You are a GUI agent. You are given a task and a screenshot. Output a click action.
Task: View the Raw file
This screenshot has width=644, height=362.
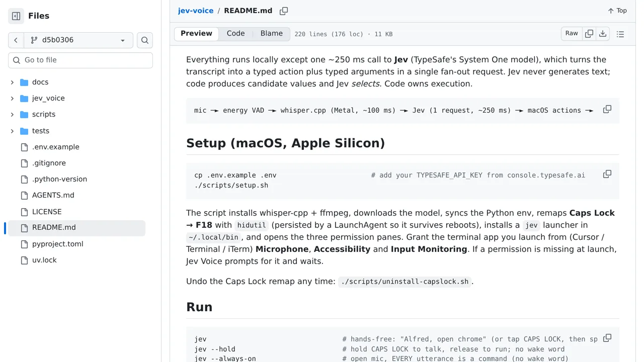click(572, 34)
